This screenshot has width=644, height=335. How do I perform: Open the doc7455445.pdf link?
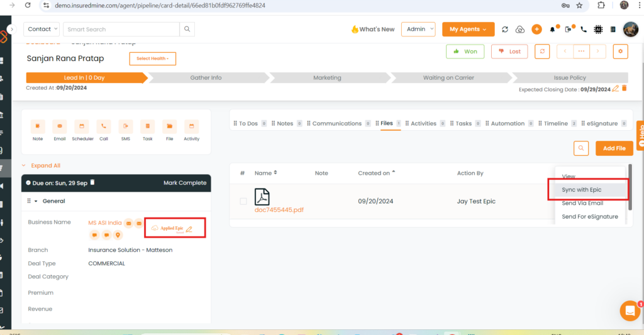pos(279,210)
